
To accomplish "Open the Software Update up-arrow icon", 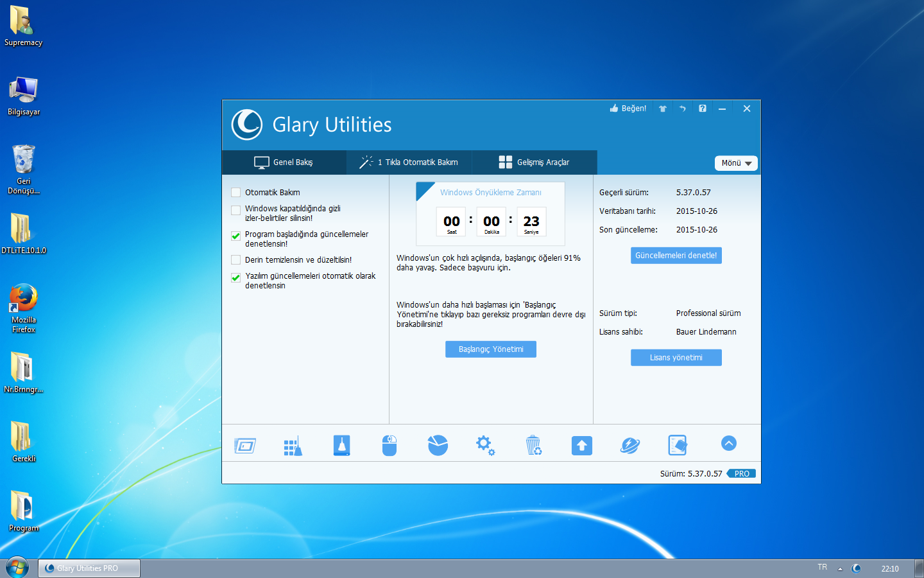I will click(x=582, y=446).
